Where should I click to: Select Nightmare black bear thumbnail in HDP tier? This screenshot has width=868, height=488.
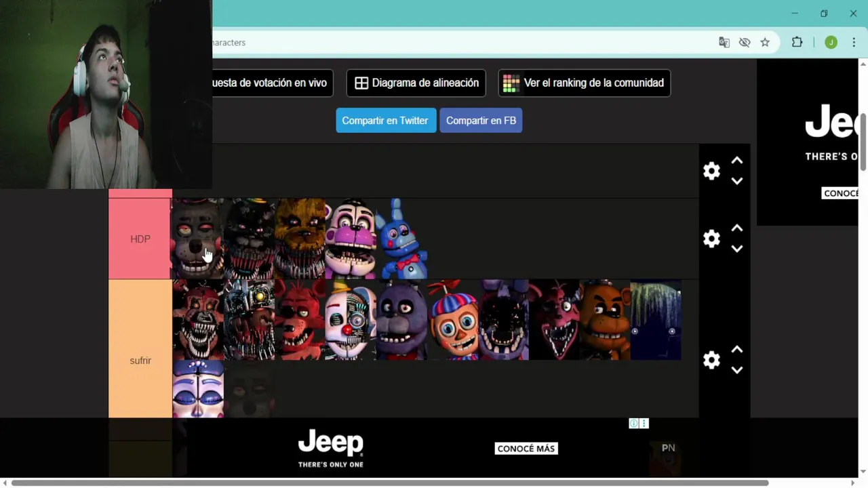point(249,239)
